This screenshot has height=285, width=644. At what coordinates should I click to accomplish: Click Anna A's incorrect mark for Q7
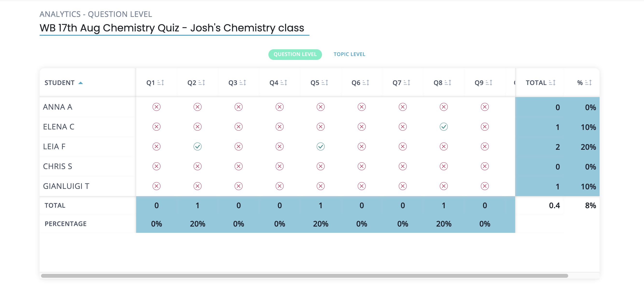coord(403,107)
